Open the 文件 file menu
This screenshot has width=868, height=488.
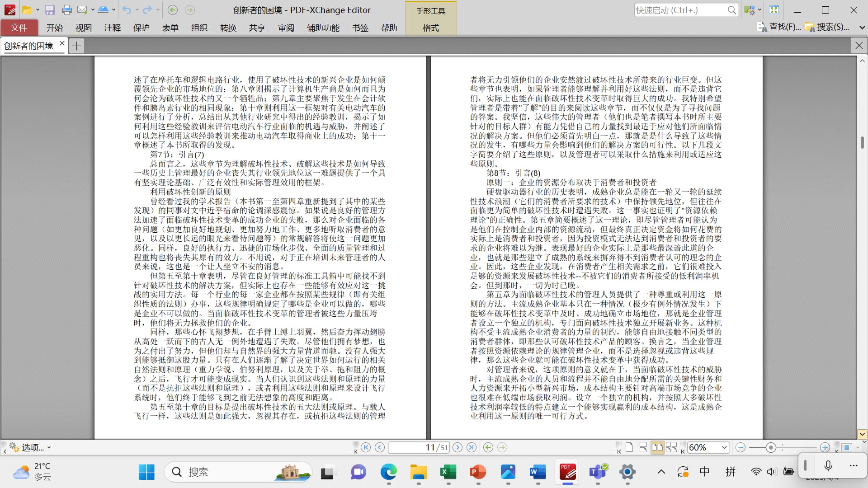pyautogui.click(x=19, y=28)
